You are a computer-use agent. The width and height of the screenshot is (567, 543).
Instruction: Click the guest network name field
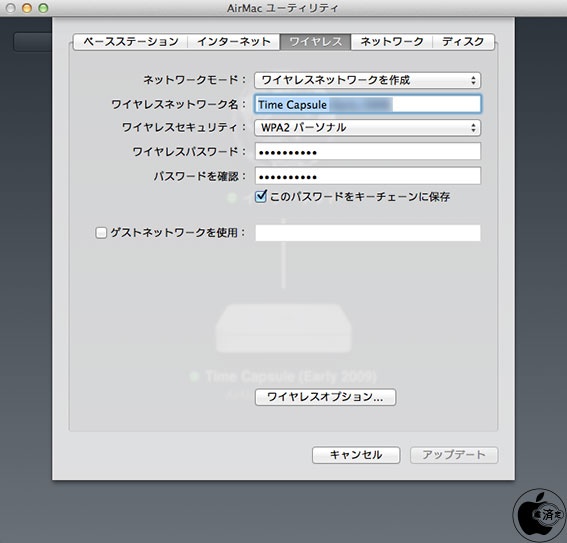tap(368, 233)
